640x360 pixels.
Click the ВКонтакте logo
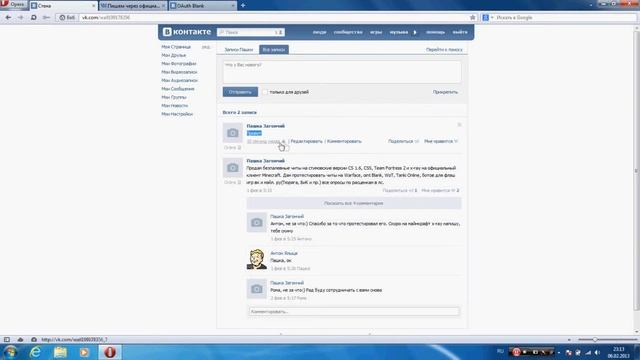click(x=187, y=32)
